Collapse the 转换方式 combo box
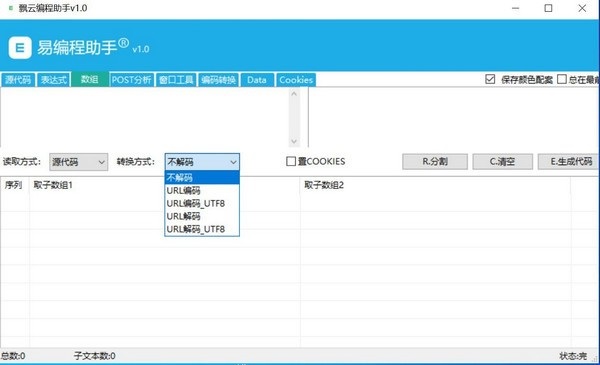 (202, 162)
